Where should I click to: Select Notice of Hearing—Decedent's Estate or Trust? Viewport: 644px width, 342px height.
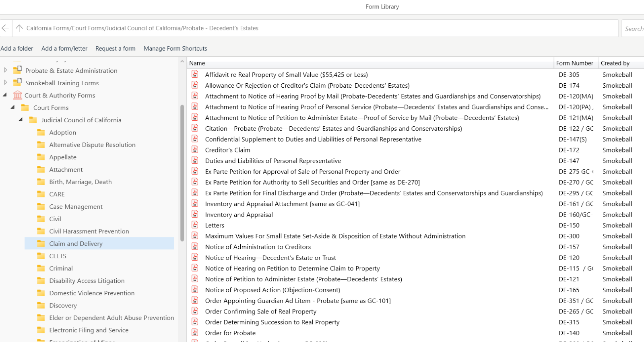click(270, 258)
